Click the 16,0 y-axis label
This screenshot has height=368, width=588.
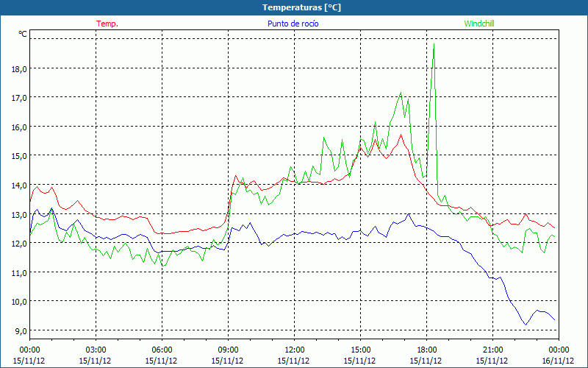[20, 127]
